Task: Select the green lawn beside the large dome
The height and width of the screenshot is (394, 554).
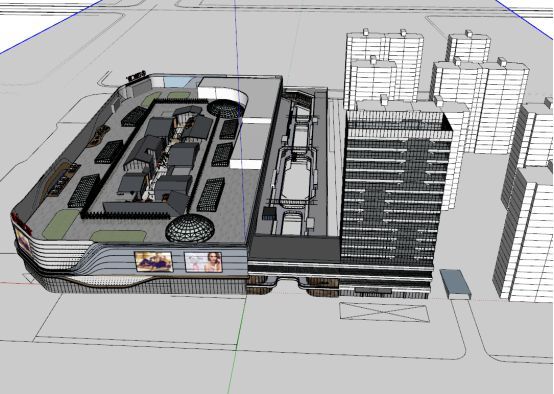Action: (x=118, y=236)
